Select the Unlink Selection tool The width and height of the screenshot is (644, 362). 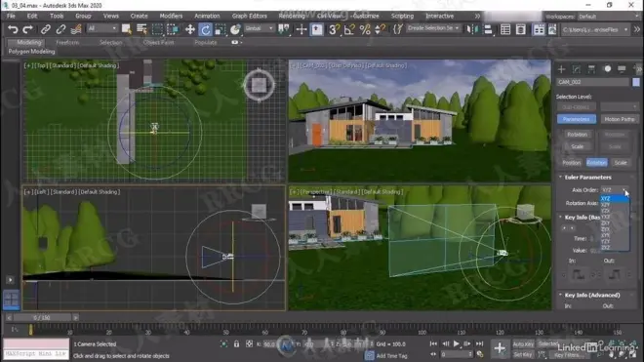60,29
